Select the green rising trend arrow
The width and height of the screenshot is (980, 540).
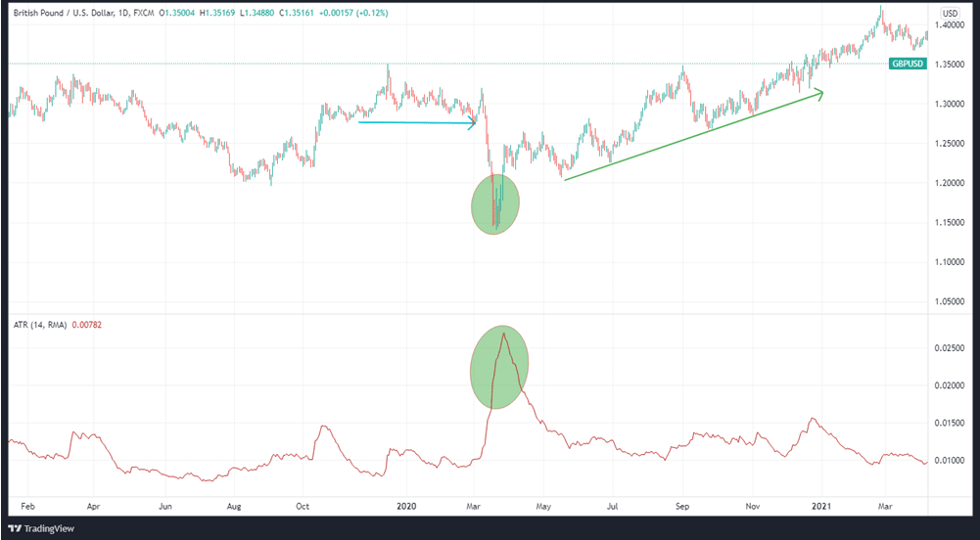coord(692,136)
